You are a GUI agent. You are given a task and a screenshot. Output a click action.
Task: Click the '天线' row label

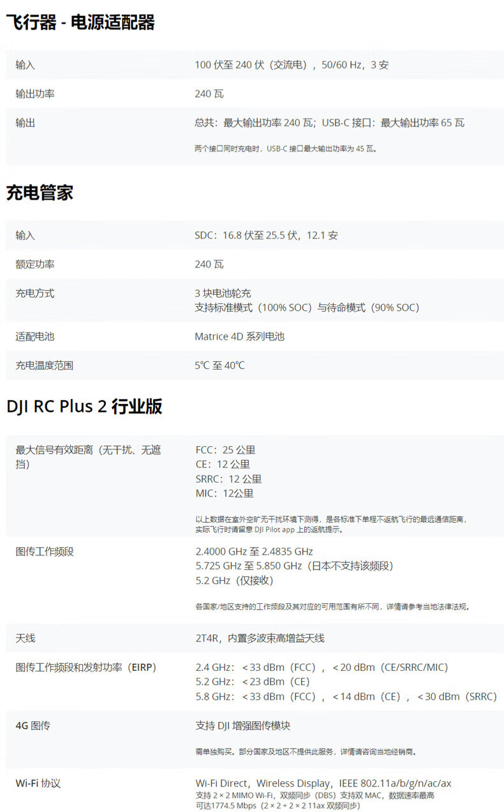[x=26, y=638]
